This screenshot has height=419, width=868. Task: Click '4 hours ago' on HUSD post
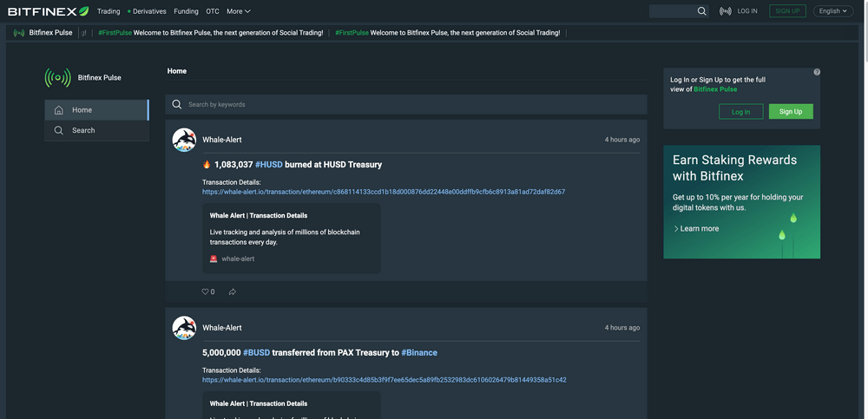click(x=622, y=140)
